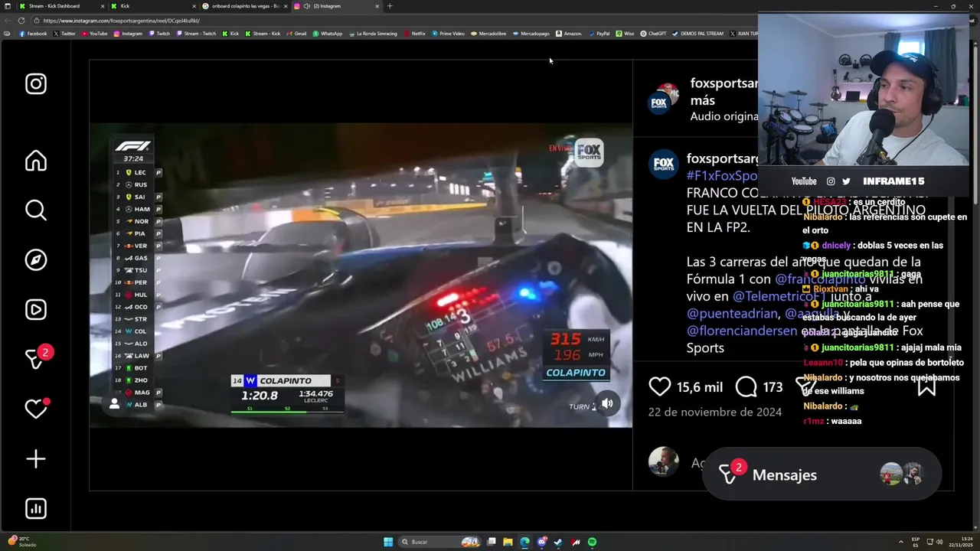The image size is (980, 551).
Task: Open Notifications heart icon in sidebar
Action: coord(36,409)
